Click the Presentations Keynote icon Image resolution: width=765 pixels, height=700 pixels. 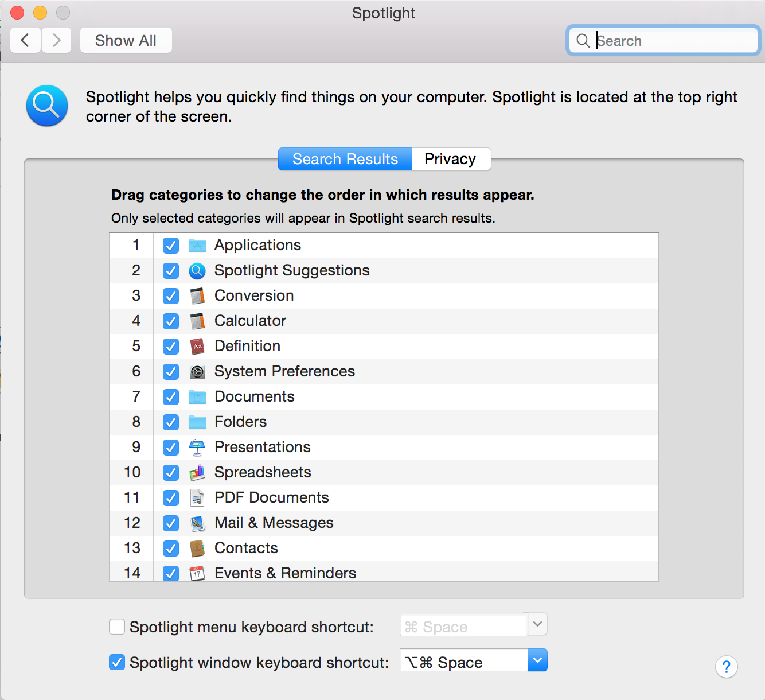point(197,448)
